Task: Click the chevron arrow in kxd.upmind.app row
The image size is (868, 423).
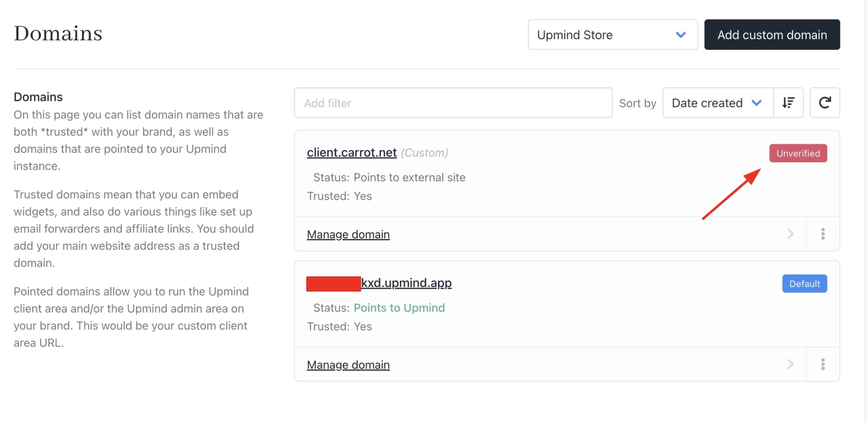Action: (790, 364)
